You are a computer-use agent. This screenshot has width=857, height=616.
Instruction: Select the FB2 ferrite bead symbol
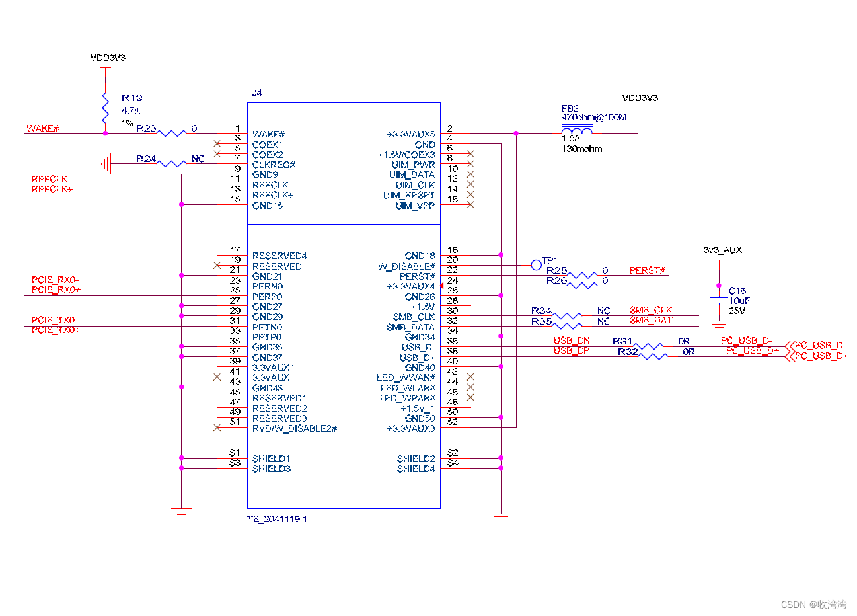(x=577, y=130)
